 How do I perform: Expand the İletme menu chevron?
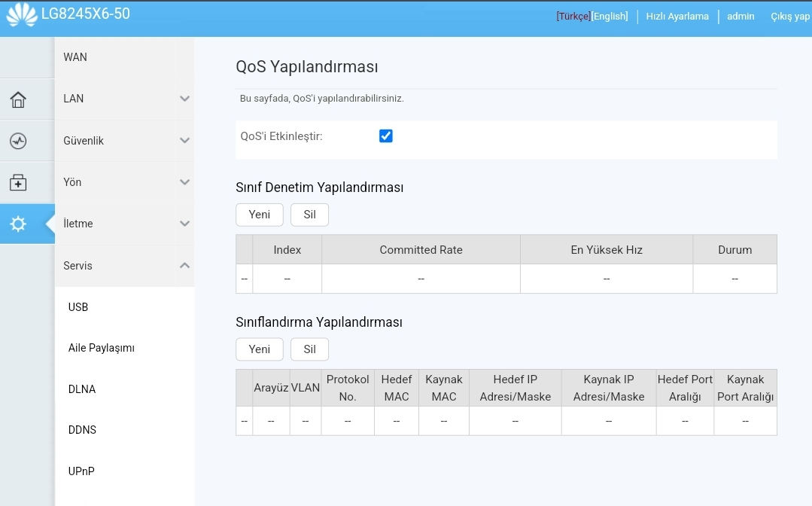coord(184,223)
